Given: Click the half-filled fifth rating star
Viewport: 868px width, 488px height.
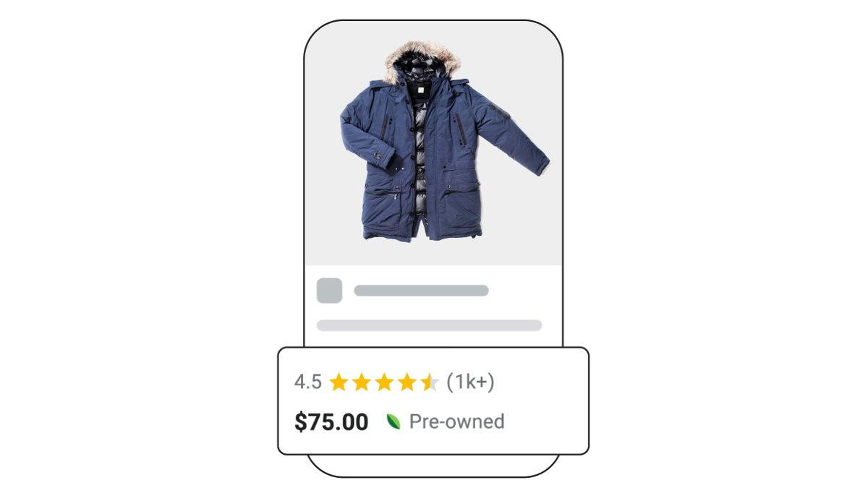Looking at the screenshot, I should (x=429, y=382).
